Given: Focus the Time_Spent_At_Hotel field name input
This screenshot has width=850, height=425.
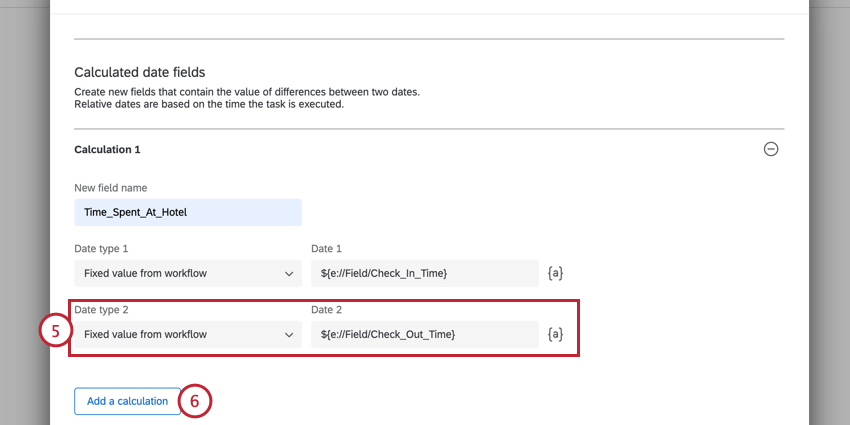Looking at the screenshot, I should (187, 212).
